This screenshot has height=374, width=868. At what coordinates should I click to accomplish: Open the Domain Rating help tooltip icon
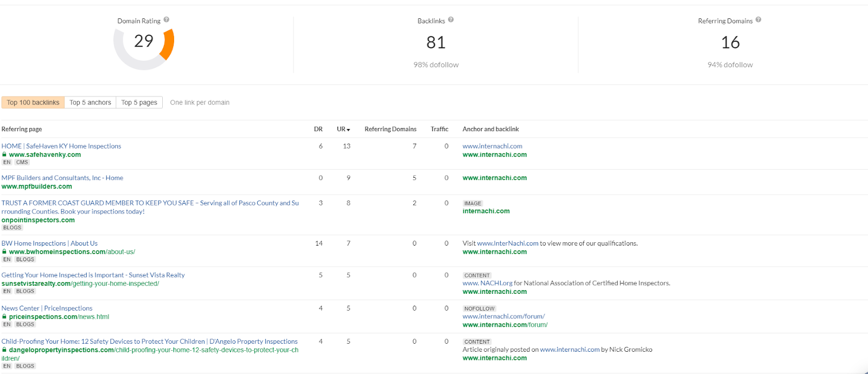click(167, 20)
